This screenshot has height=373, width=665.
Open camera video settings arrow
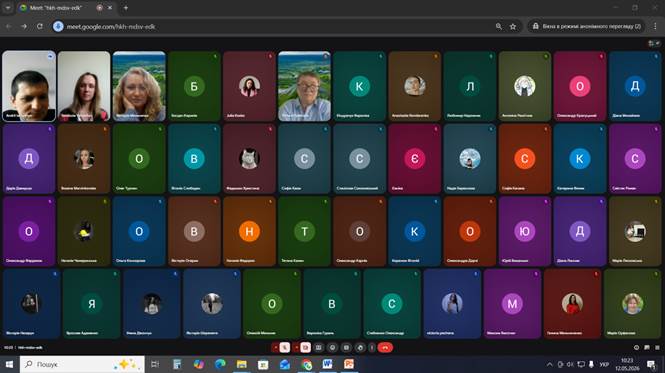click(296, 348)
